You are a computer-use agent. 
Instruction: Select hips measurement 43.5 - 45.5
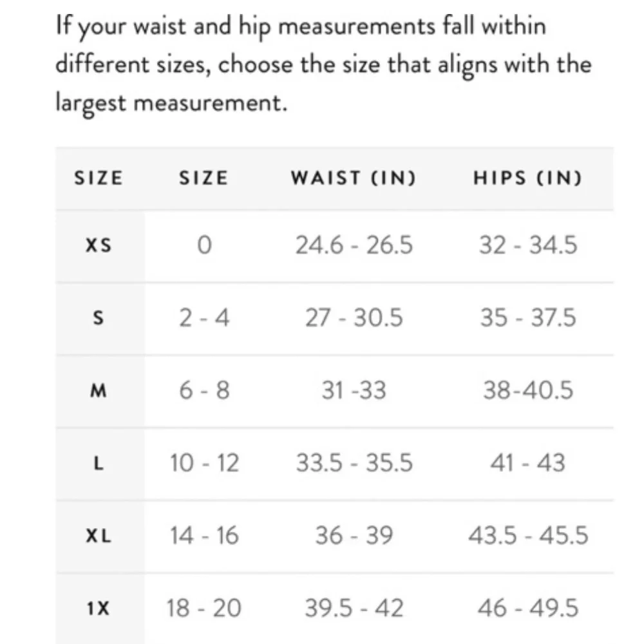(528, 536)
